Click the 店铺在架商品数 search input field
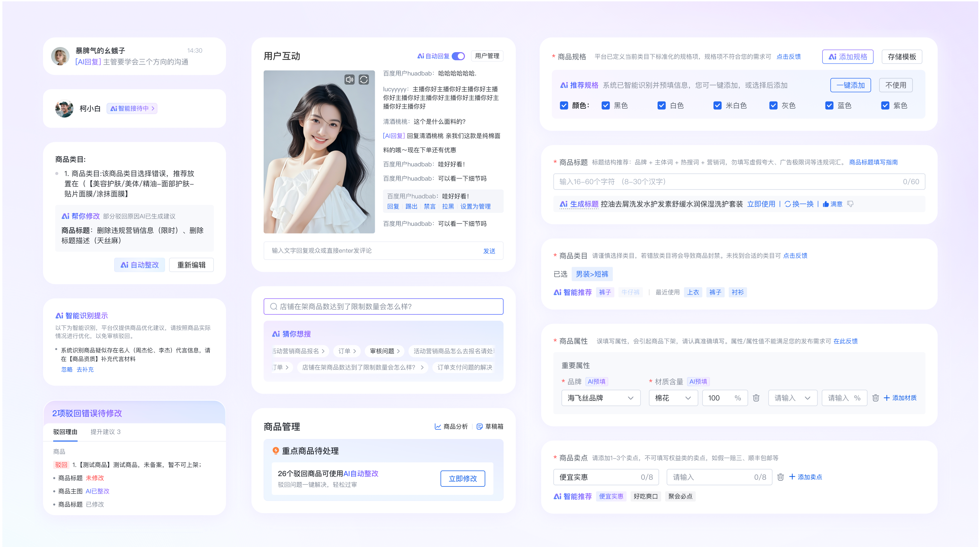Screen dimensions: 980x547 [x=383, y=306]
